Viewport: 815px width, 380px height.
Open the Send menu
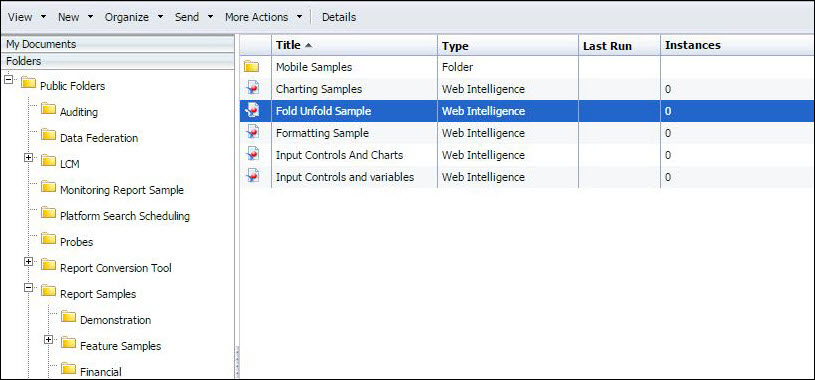pos(187,17)
